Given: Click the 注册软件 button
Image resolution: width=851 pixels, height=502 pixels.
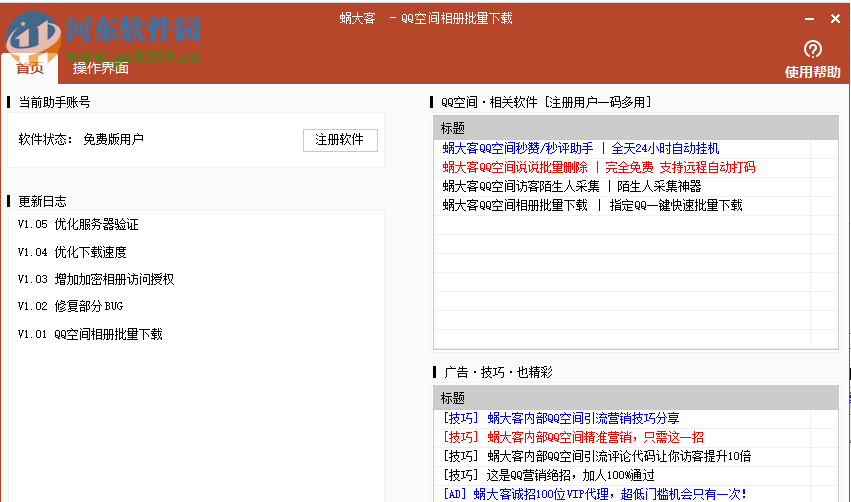Looking at the screenshot, I should click(x=340, y=140).
